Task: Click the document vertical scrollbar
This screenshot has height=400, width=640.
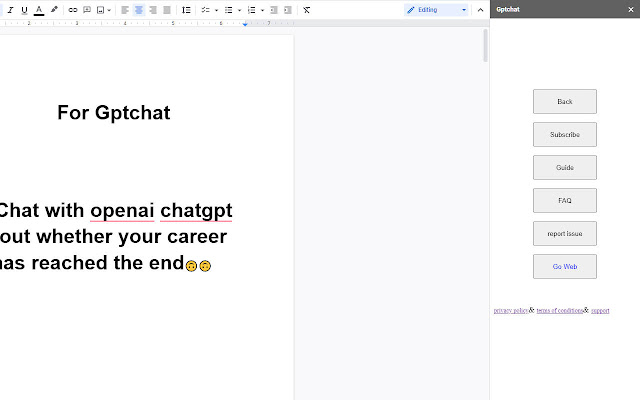Action: click(x=485, y=45)
